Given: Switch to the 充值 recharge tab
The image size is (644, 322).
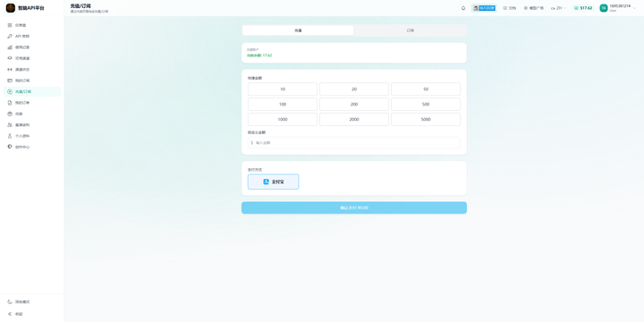Looking at the screenshot, I should click(298, 30).
